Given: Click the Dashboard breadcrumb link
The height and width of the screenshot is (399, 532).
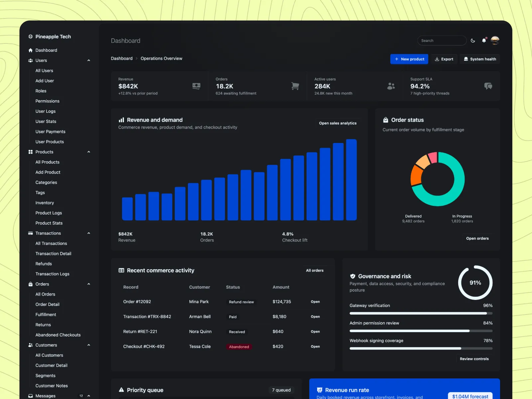Looking at the screenshot, I should 122,59.
